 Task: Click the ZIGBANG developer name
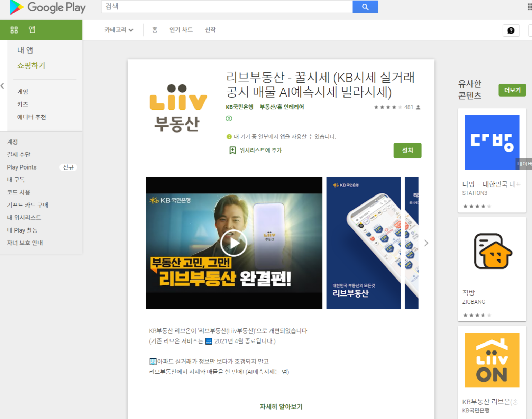[474, 302]
